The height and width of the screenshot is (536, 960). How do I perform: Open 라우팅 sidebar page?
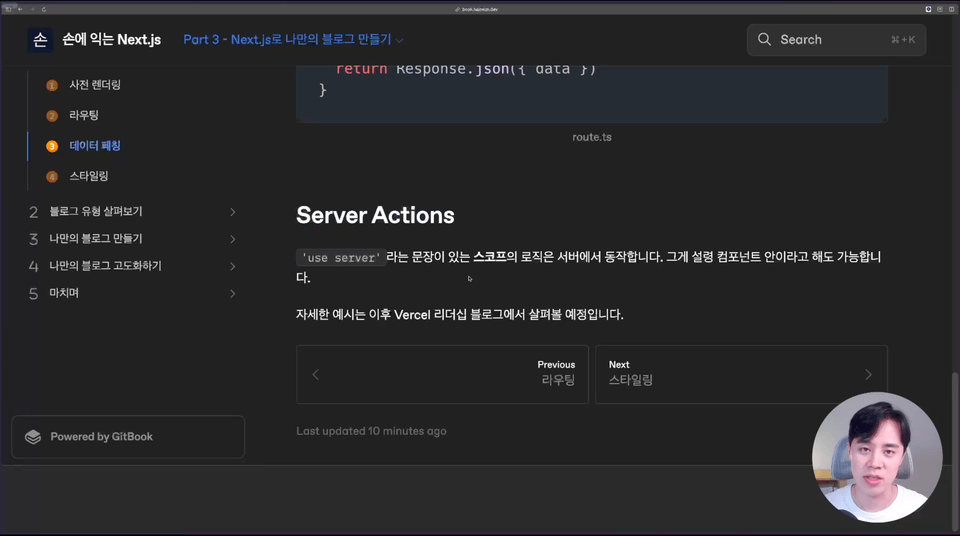[84, 115]
